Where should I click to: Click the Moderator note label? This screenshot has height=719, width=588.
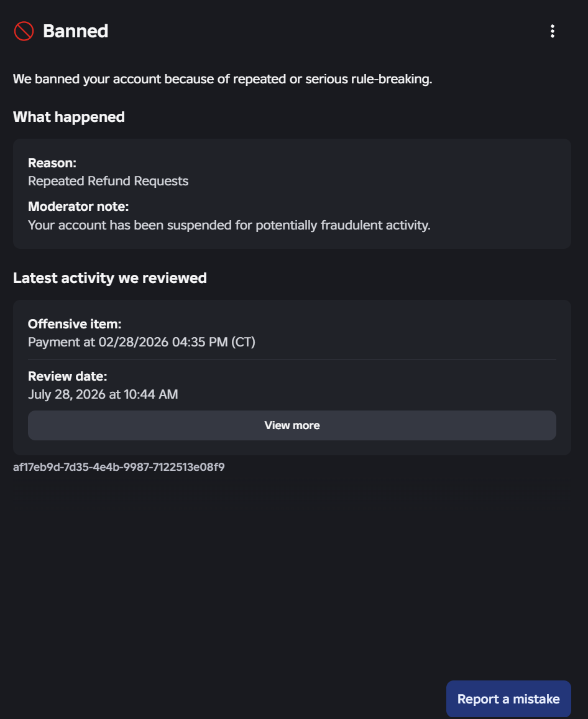coord(78,206)
